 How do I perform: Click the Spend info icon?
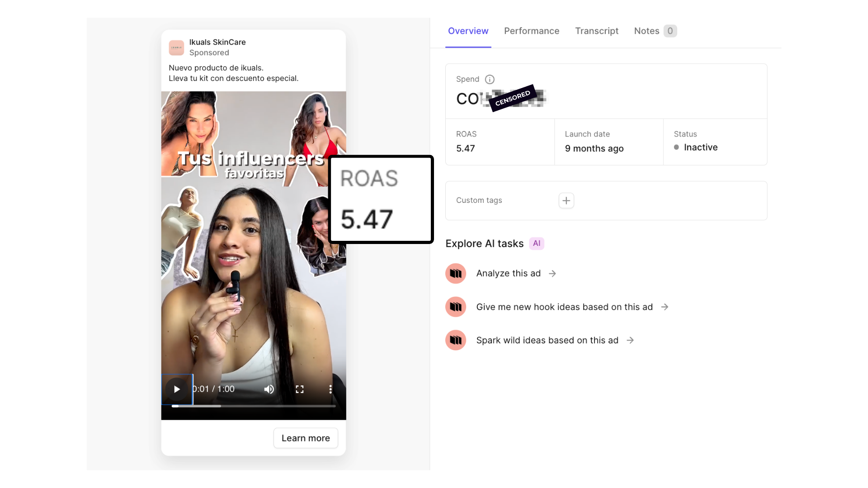point(490,79)
